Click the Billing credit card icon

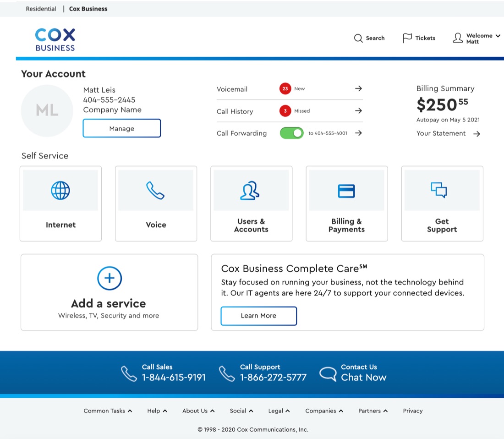point(346,191)
